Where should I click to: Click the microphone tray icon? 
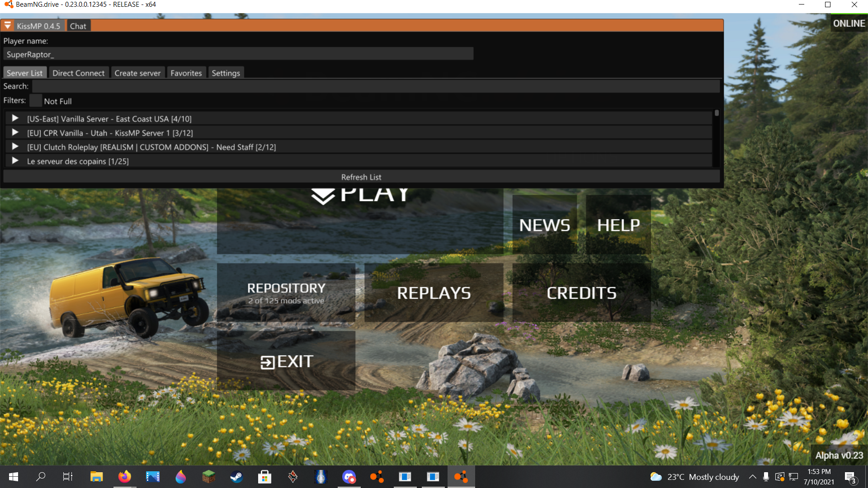pyautogui.click(x=766, y=477)
